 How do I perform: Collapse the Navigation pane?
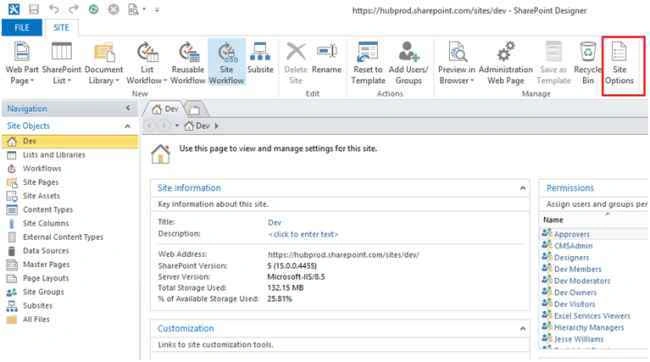tap(128, 108)
